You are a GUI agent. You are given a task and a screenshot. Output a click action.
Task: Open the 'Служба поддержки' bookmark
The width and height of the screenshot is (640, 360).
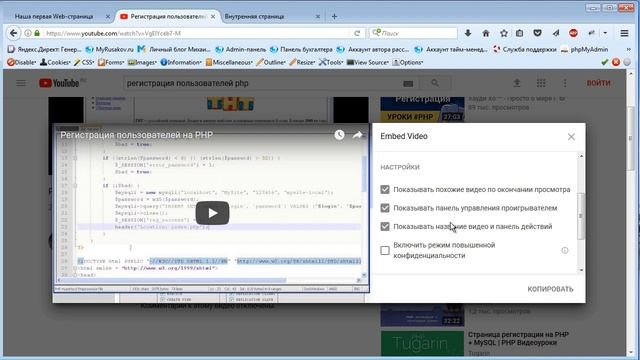coord(524,49)
